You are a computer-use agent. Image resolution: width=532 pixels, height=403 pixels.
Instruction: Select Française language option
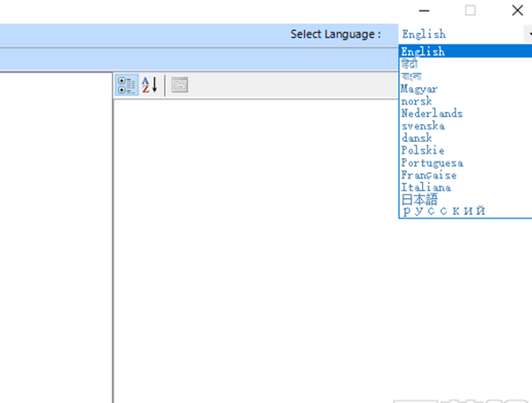point(465,175)
